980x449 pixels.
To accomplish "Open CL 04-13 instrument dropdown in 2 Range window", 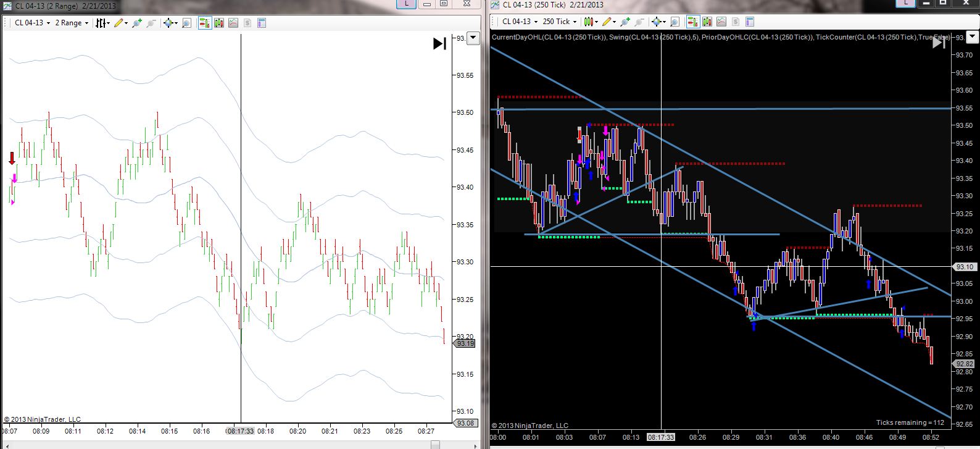I will [32, 23].
